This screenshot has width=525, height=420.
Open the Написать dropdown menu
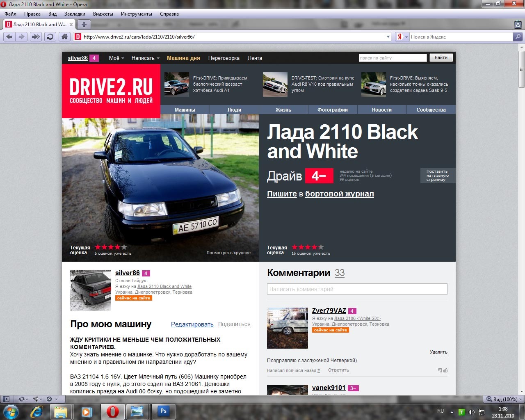(x=145, y=58)
